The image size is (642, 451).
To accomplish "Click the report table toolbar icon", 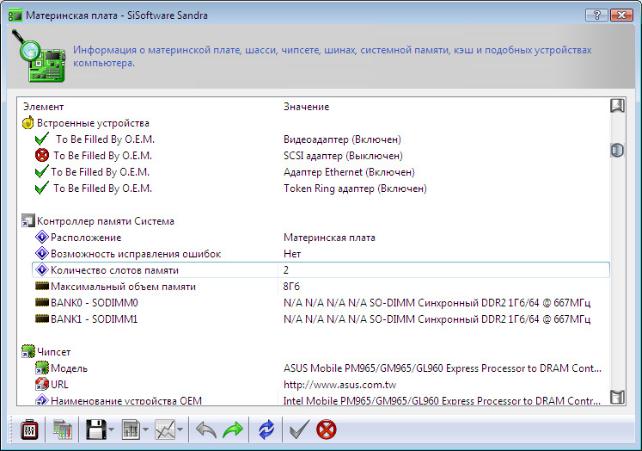I will tap(131, 430).
